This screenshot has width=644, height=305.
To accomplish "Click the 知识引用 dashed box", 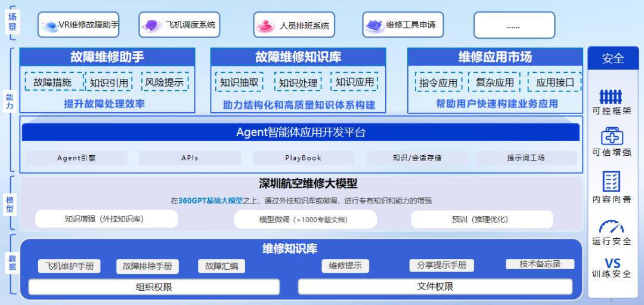I will tap(109, 82).
